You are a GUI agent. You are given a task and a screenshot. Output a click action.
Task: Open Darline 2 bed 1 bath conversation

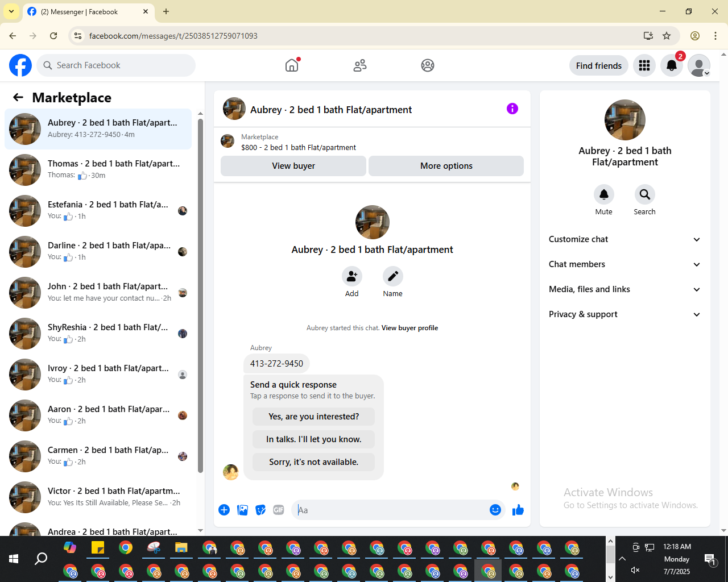(x=98, y=251)
